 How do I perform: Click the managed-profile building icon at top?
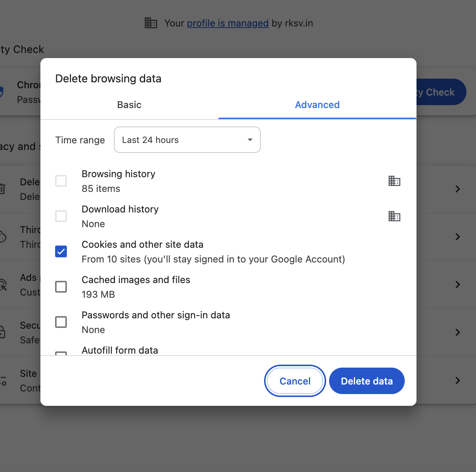coord(151,23)
